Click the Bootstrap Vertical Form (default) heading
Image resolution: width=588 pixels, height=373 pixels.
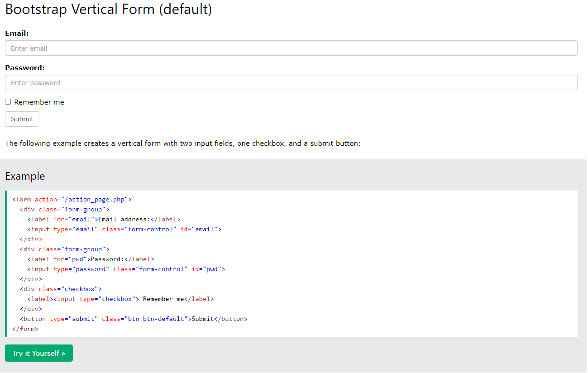[109, 9]
